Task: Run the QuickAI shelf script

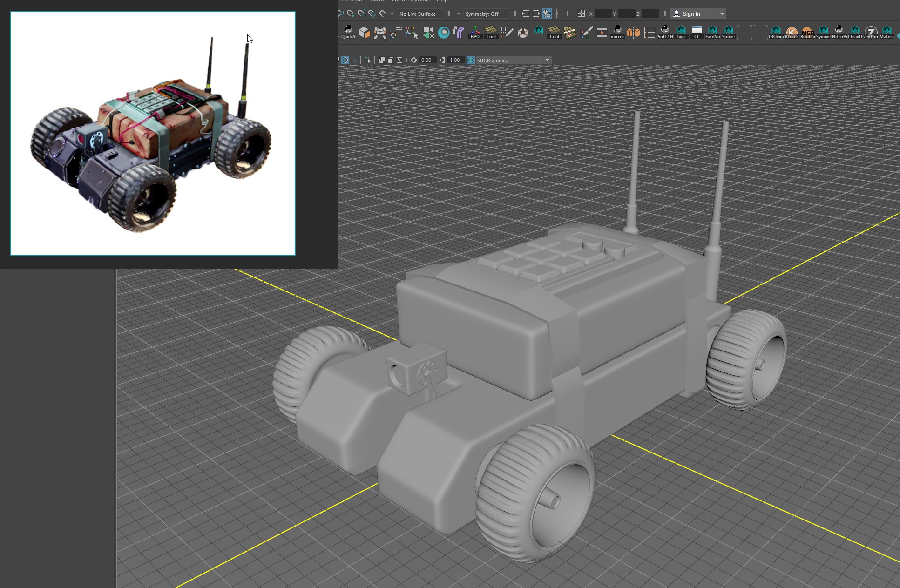Action: (x=349, y=33)
